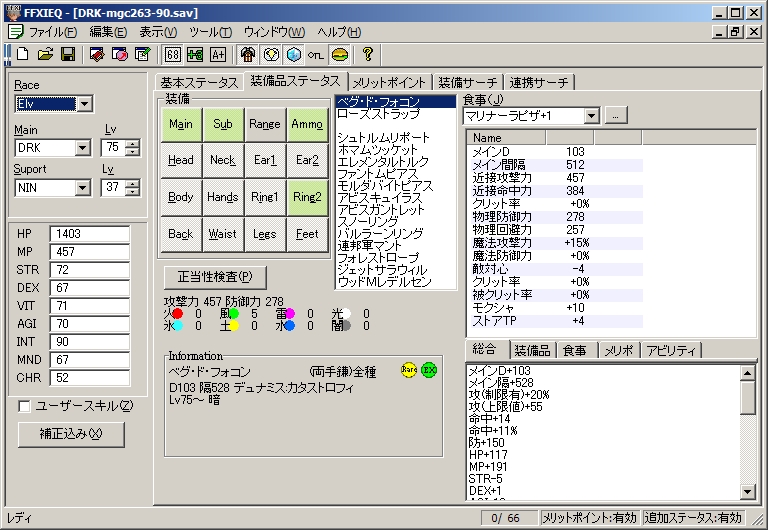Click the Ring2 equipment slot button
768x530 pixels.
point(307,197)
